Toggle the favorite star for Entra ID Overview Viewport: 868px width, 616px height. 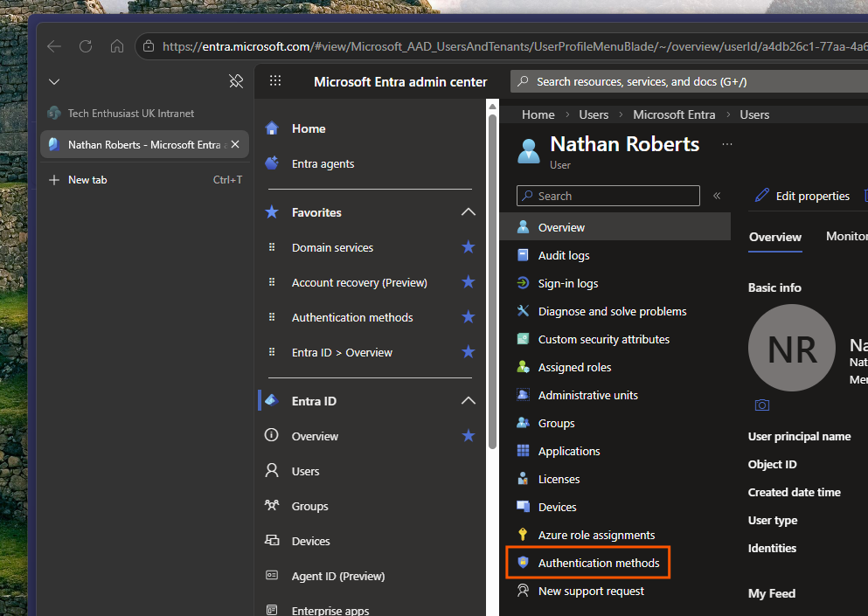click(x=469, y=436)
